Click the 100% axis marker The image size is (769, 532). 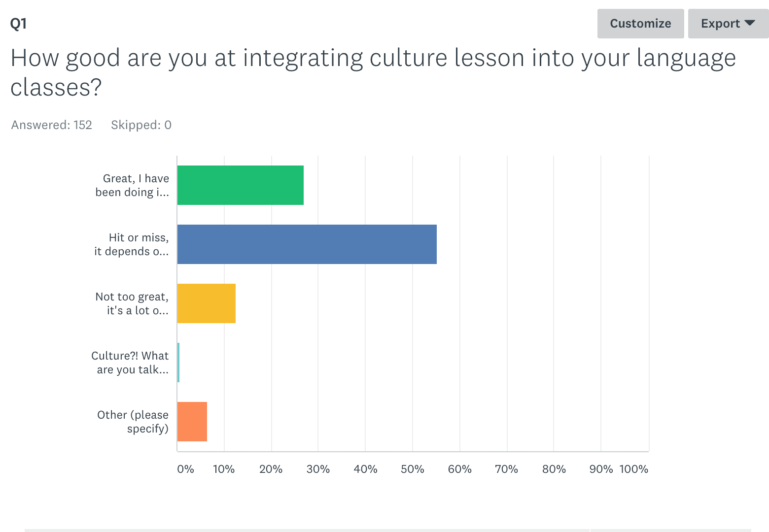point(635,470)
